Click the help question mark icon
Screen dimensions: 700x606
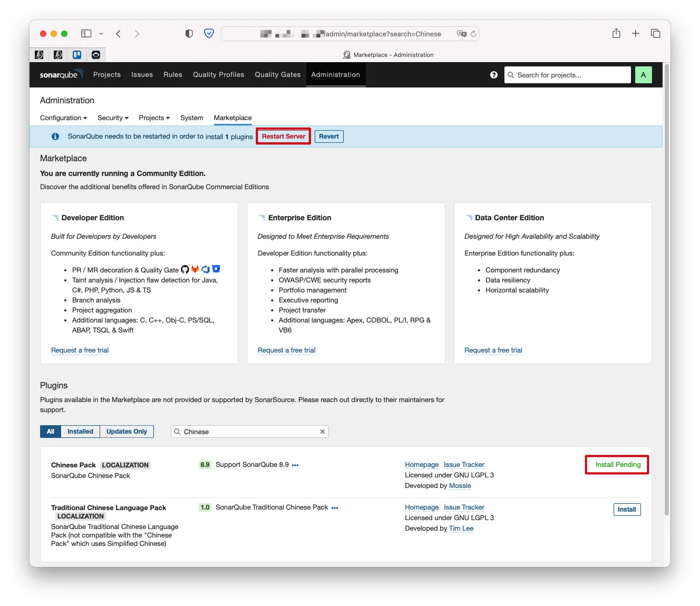(493, 75)
